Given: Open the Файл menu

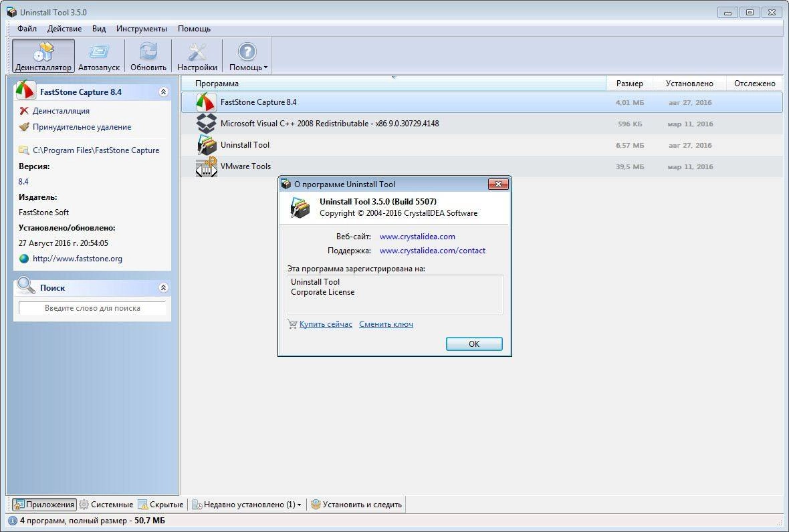Looking at the screenshot, I should pyautogui.click(x=27, y=29).
